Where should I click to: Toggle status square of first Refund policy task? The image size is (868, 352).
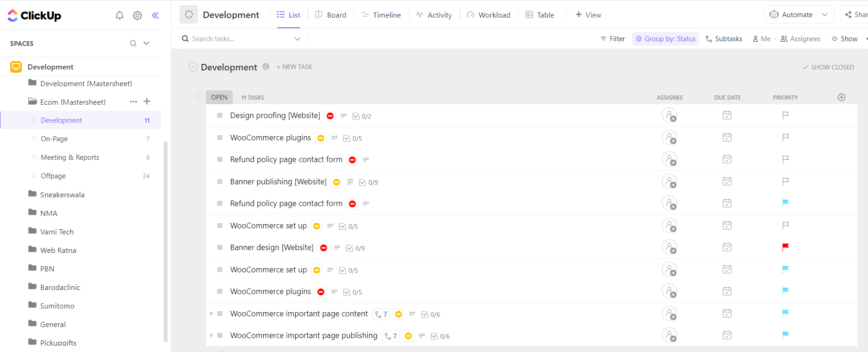220,159
